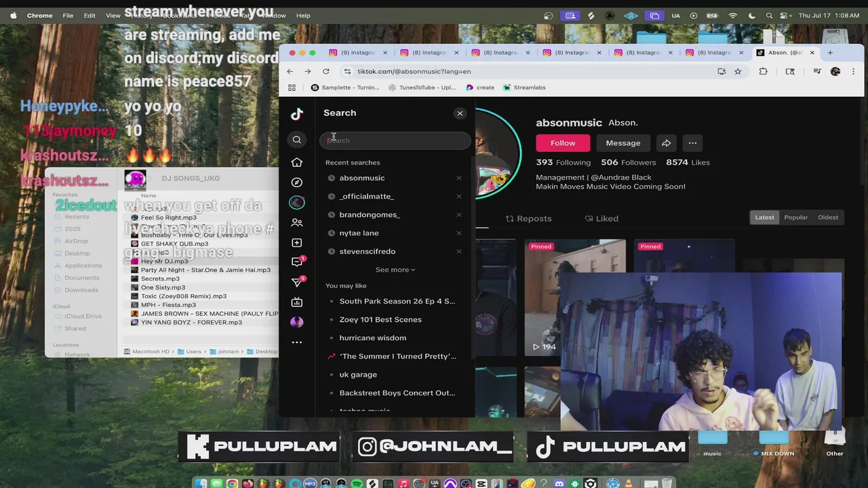868x488 pixels.
Task: Select recent search _officialmatte_
Action: [x=367, y=197]
